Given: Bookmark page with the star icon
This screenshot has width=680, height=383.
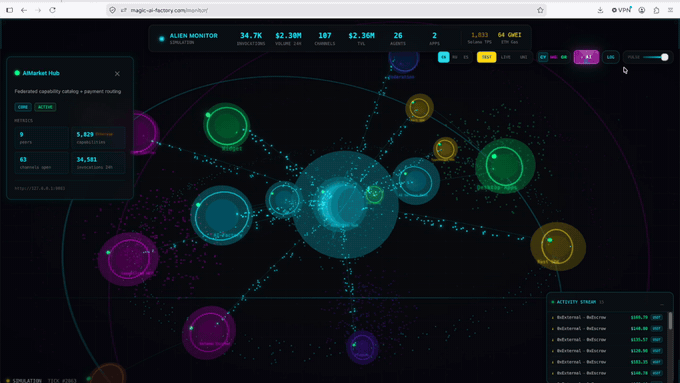Looking at the screenshot, I should pyautogui.click(x=540, y=10).
